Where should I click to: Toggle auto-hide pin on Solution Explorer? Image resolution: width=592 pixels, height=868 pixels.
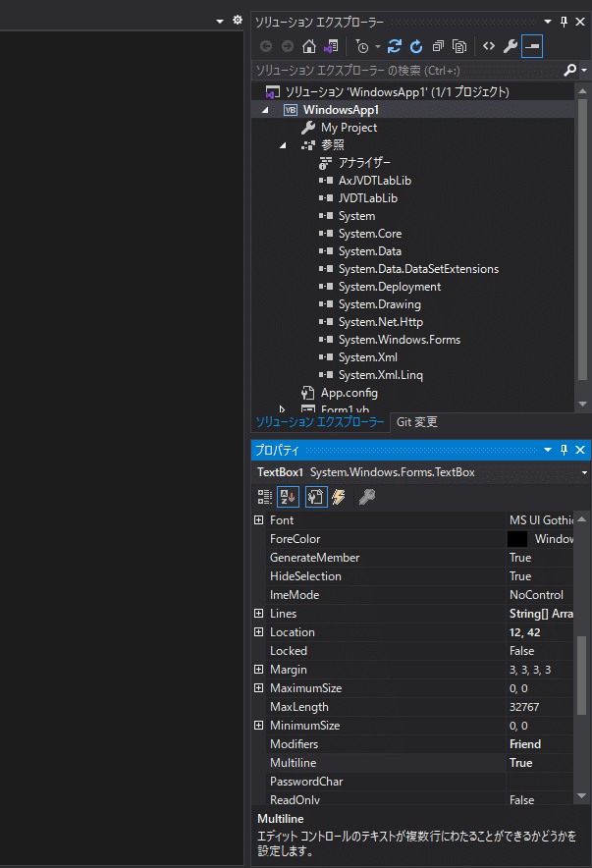564,22
